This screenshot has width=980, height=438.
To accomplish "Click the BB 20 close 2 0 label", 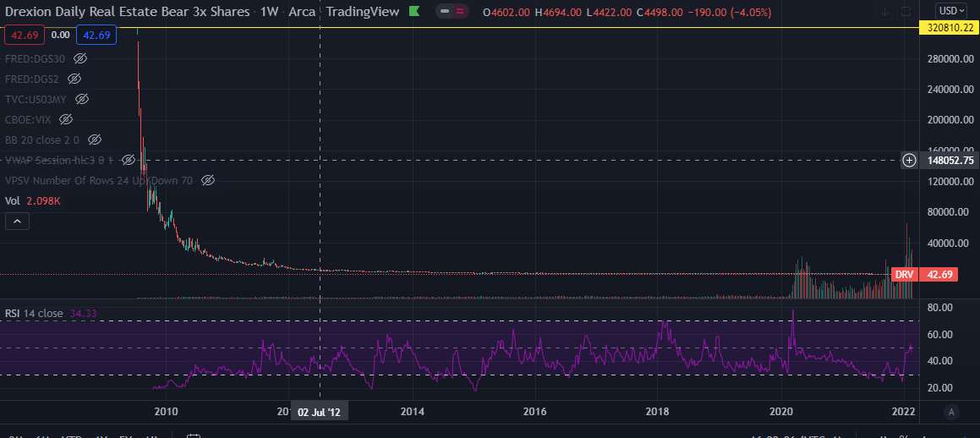I will click(x=43, y=140).
